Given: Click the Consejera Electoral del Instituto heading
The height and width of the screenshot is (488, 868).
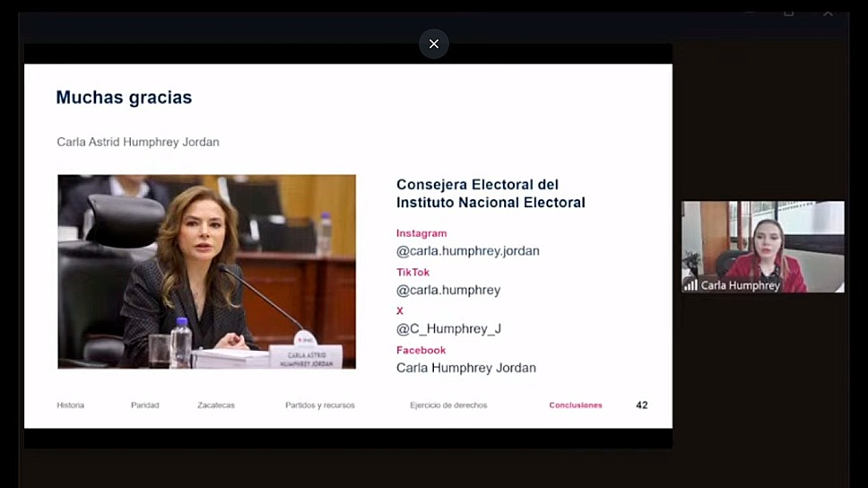Looking at the screenshot, I should tap(490, 194).
